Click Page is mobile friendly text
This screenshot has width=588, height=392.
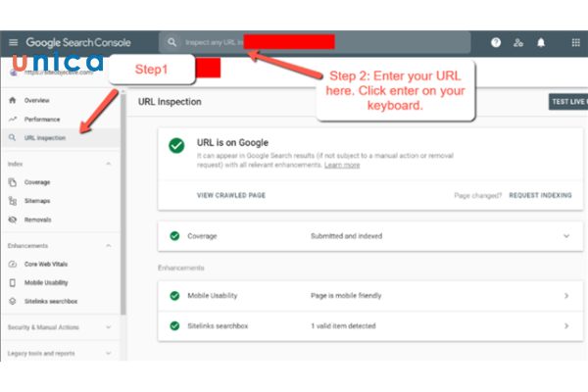(x=346, y=296)
